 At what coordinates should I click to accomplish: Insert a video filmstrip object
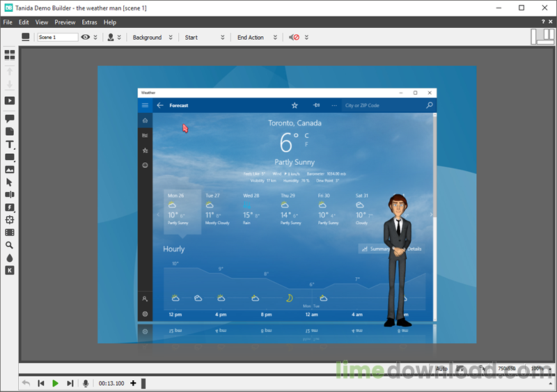[10, 233]
